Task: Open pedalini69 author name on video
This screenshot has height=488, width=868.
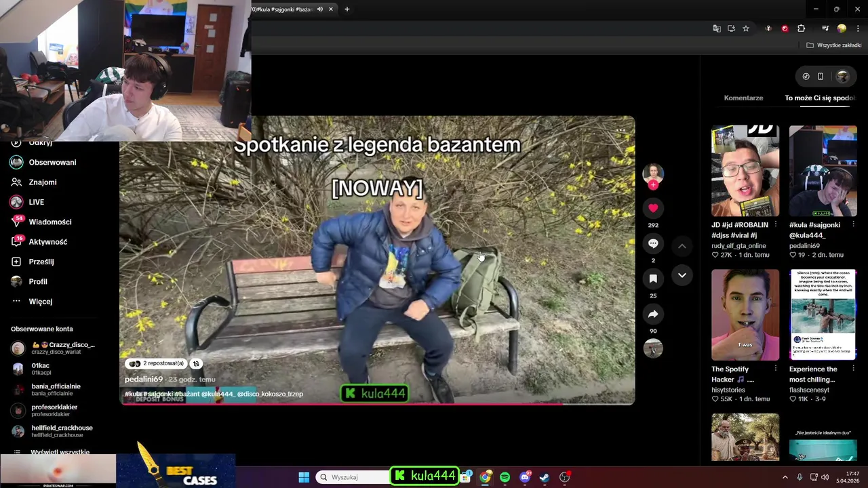Action: [144, 380]
